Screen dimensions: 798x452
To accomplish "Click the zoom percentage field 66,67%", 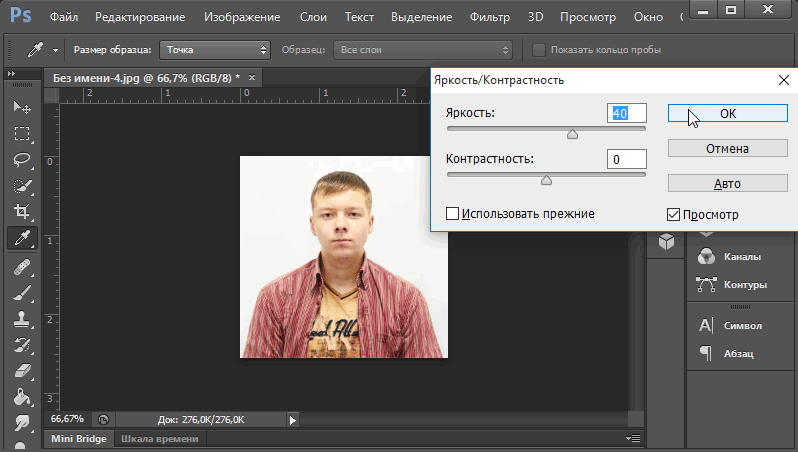I will tap(67, 419).
